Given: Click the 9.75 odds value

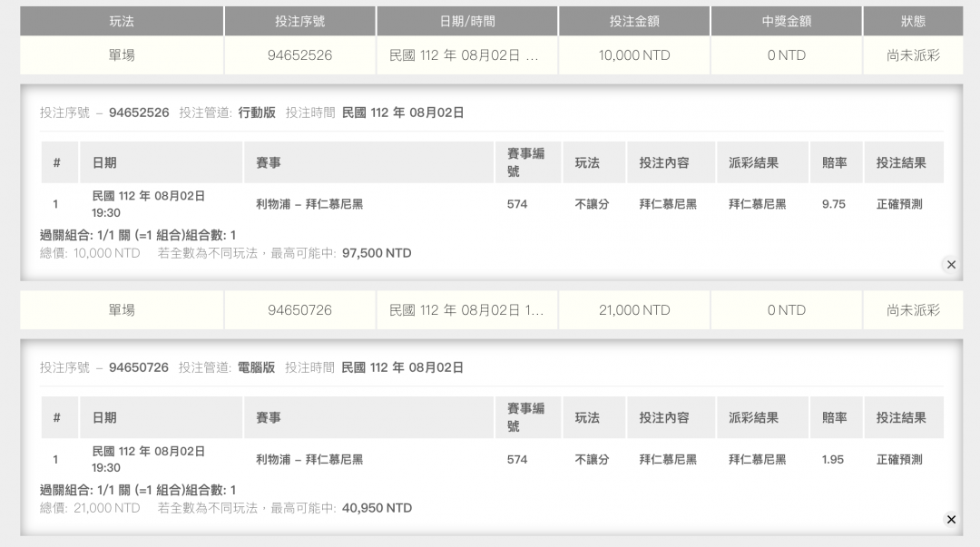Looking at the screenshot, I should [833, 204].
